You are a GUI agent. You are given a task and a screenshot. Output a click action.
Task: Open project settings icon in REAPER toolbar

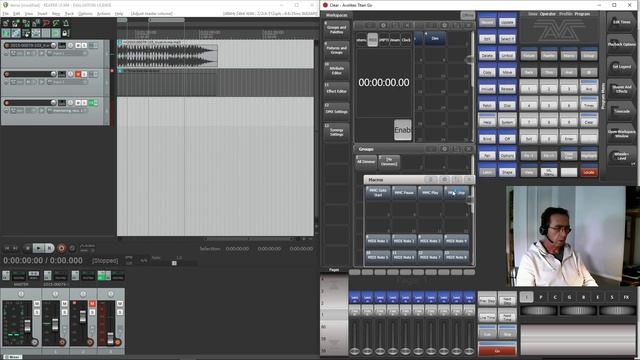pos(36,23)
